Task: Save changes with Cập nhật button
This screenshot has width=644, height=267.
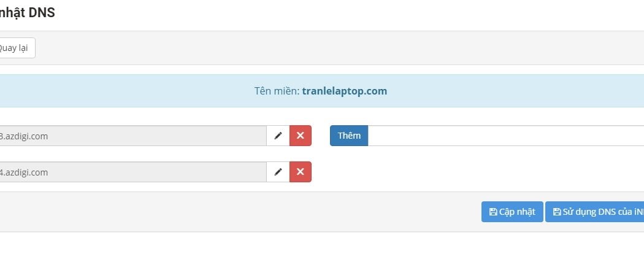Action: (512, 212)
